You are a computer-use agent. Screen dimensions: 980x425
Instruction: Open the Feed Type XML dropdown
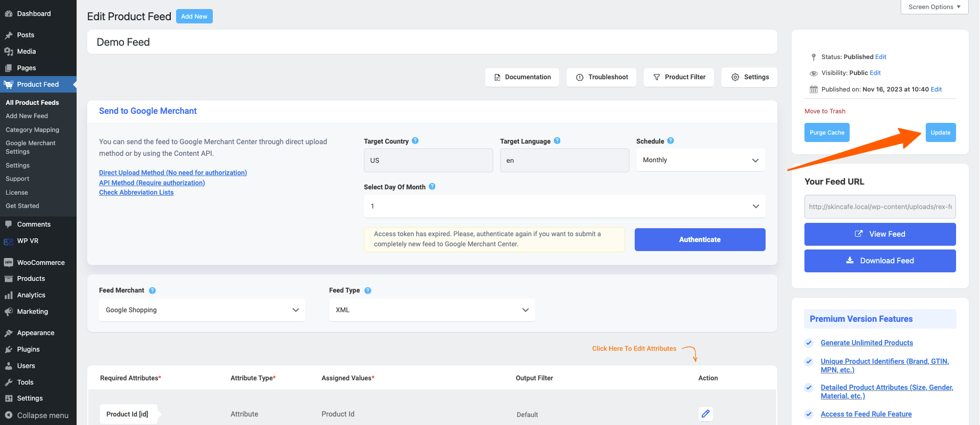(x=432, y=310)
